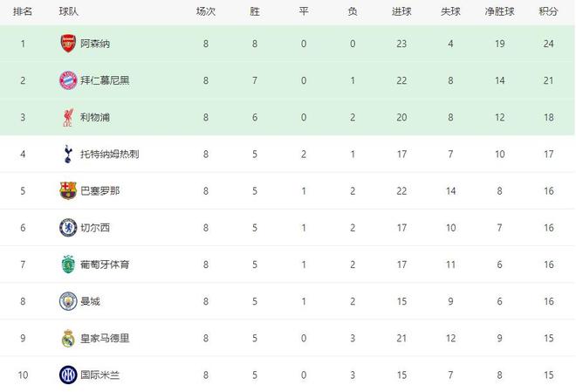Click the Arsenal club crest icon
Viewport: 576px width, 392px height.
pos(68,44)
